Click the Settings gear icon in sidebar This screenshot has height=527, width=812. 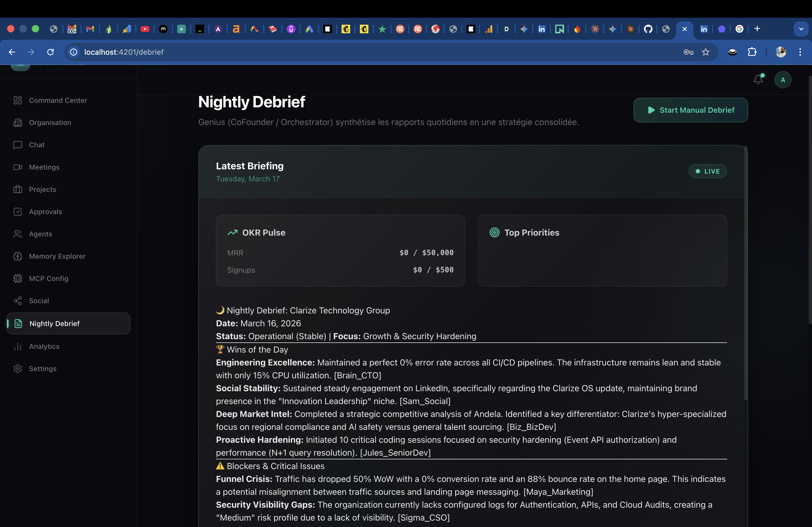point(18,369)
